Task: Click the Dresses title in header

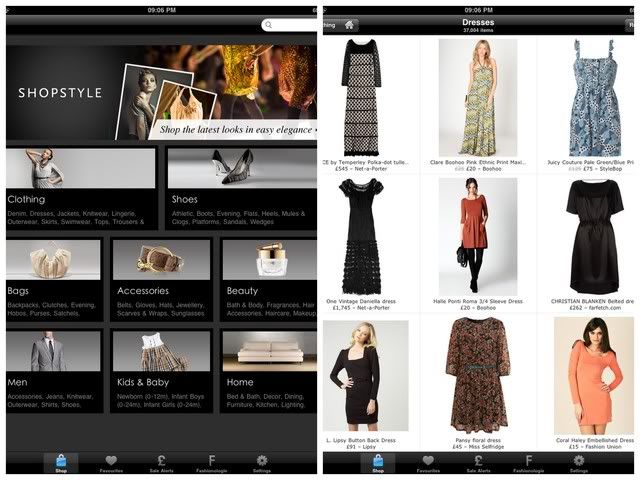Action: [x=478, y=22]
